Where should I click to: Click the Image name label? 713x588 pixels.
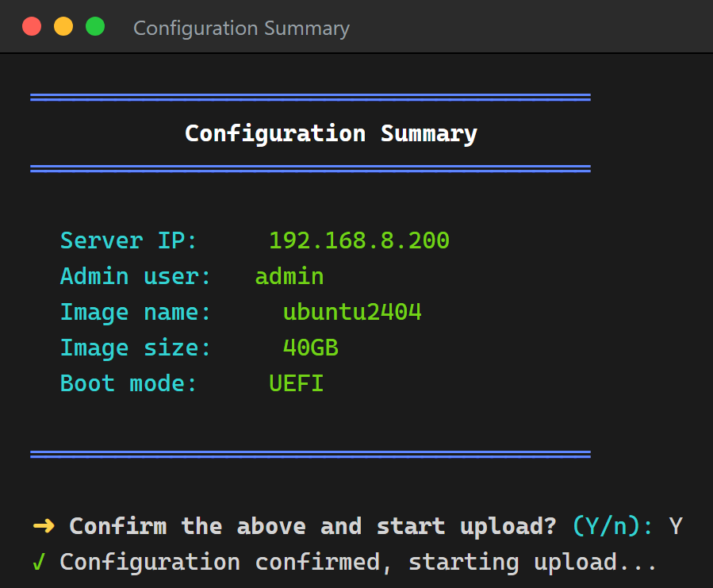point(136,313)
